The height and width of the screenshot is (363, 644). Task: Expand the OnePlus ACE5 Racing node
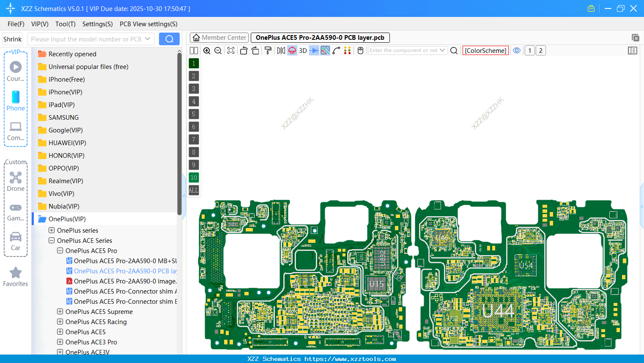60,322
